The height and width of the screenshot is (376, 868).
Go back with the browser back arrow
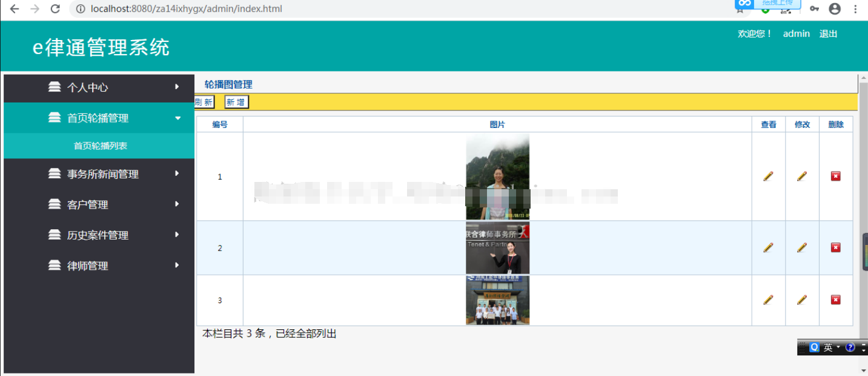click(15, 9)
